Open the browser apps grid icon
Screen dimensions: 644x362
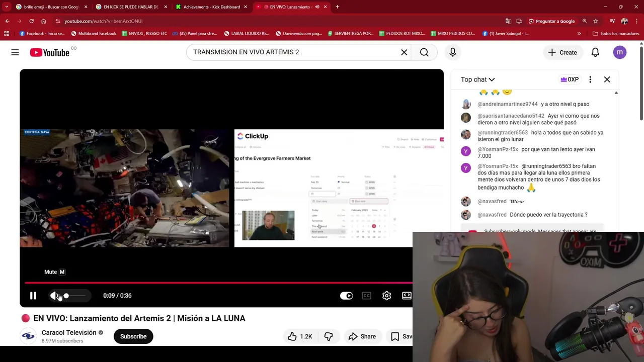pos(7,34)
